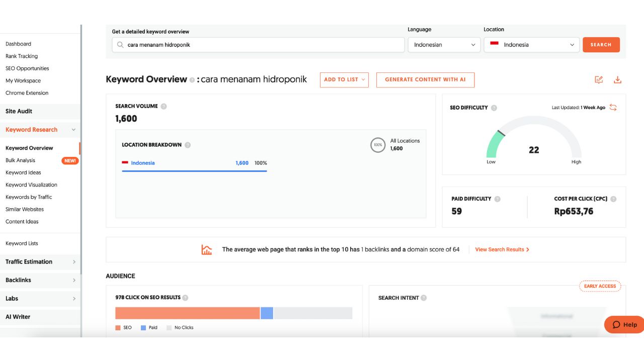Go to SEO Opportunities
This screenshot has width=644, height=362.
pyautogui.click(x=27, y=68)
